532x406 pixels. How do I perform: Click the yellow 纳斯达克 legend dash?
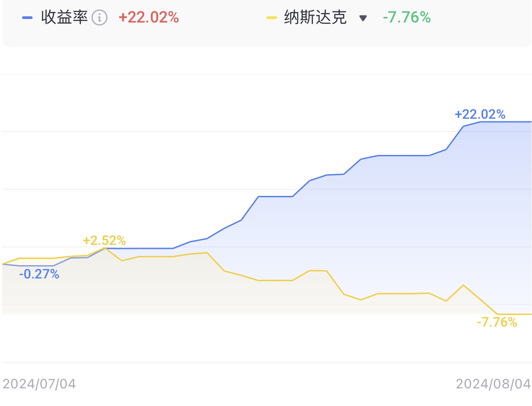point(272,18)
